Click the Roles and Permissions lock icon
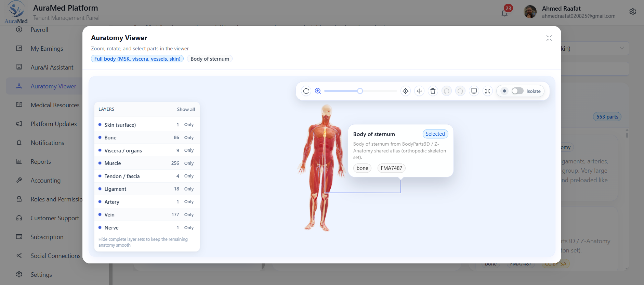This screenshot has height=285, width=644. tap(19, 199)
